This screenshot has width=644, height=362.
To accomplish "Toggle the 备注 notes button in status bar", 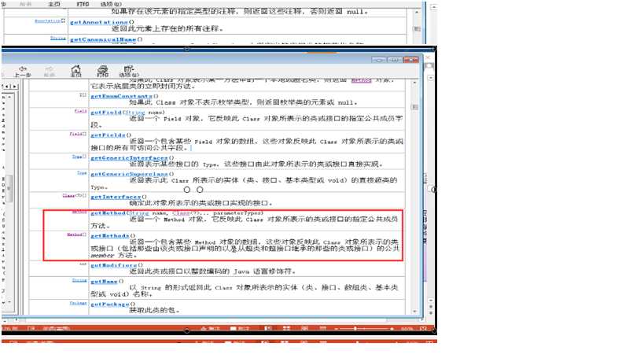I will pyautogui.click(x=211, y=328).
